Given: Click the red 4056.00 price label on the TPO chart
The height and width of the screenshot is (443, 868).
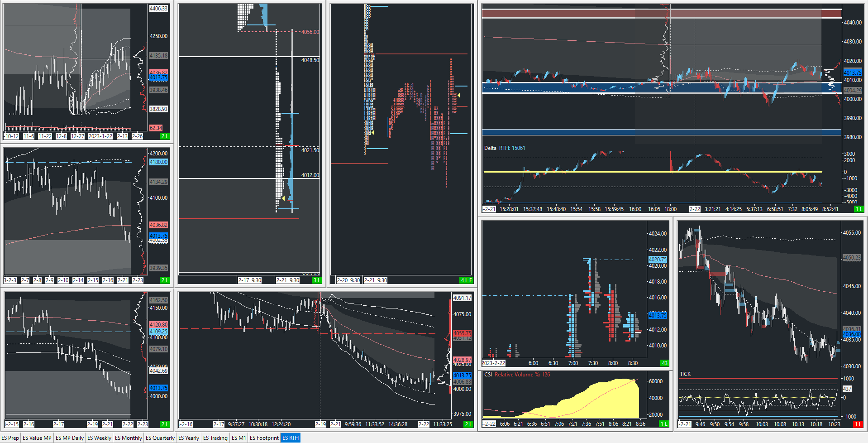Looking at the screenshot, I should 311,33.
